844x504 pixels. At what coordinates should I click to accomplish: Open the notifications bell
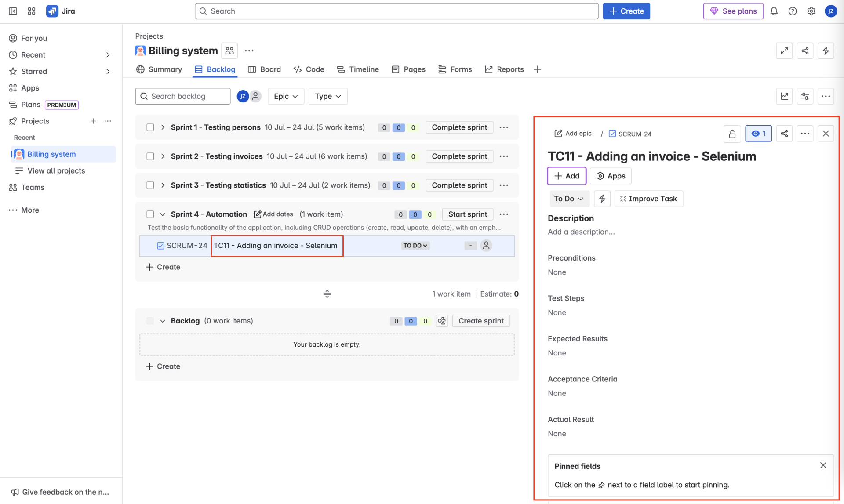coord(774,11)
